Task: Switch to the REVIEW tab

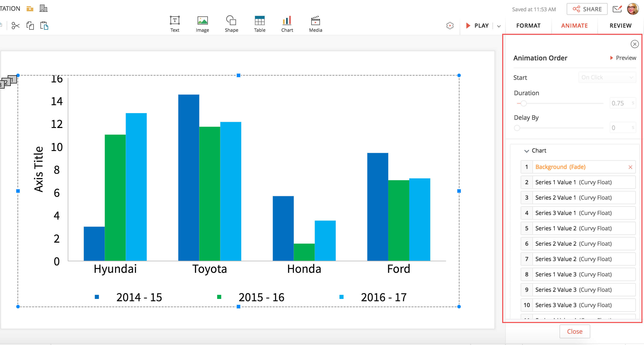Action: tap(620, 26)
